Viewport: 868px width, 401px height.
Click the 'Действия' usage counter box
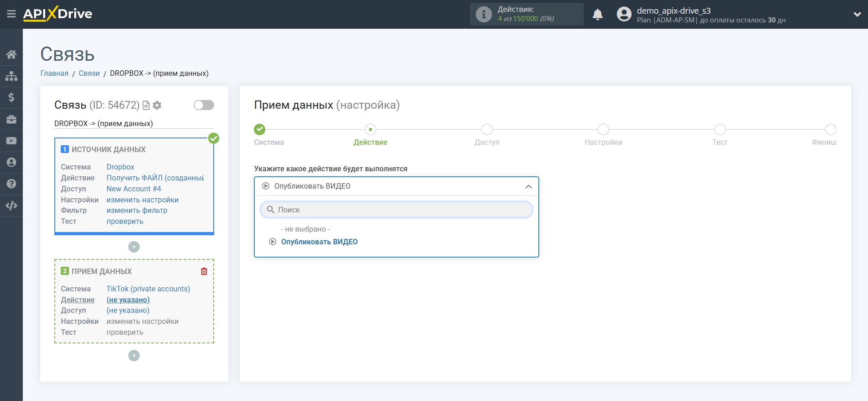(x=526, y=14)
